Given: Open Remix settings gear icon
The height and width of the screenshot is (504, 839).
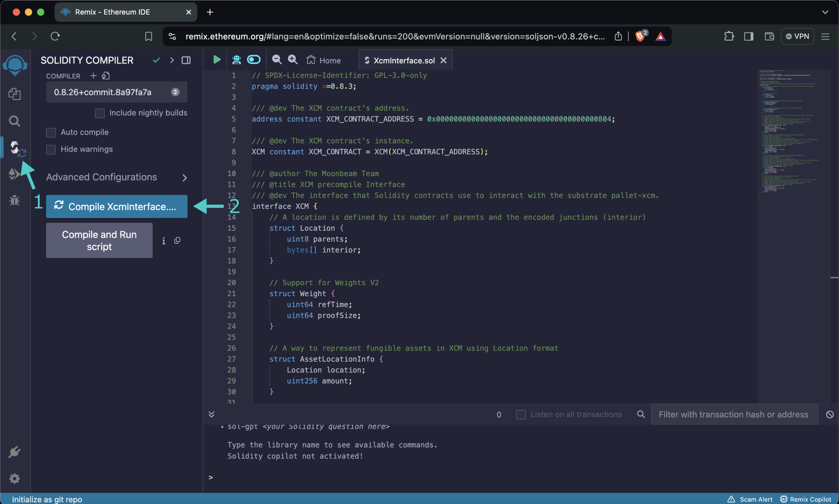Looking at the screenshot, I should [14, 479].
